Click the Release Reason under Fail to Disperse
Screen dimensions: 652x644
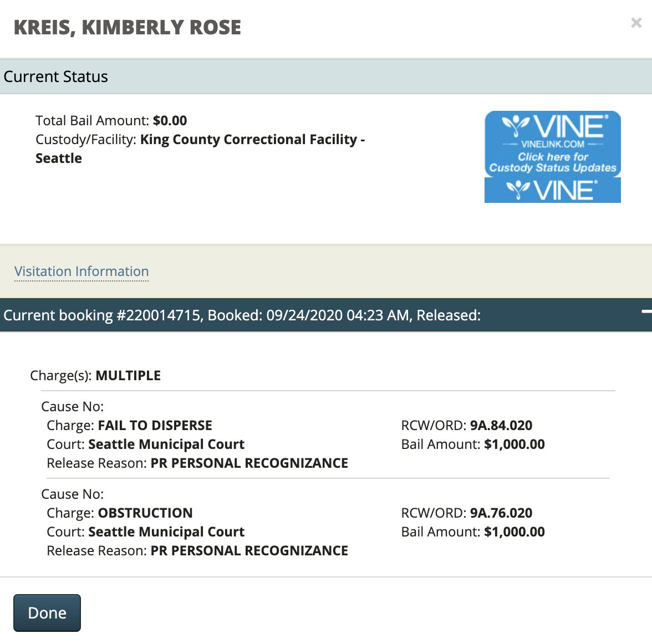pyautogui.click(x=197, y=463)
